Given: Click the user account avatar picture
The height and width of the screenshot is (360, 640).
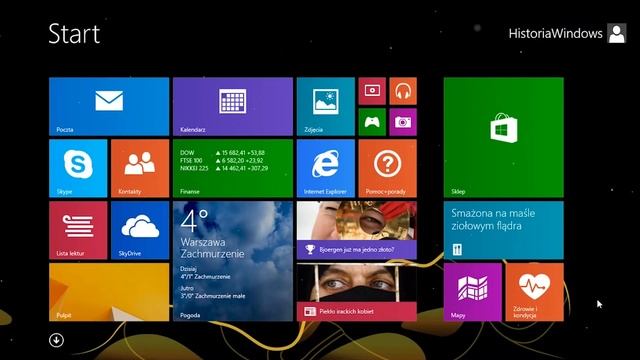Looking at the screenshot, I should (x=617, y=33).
